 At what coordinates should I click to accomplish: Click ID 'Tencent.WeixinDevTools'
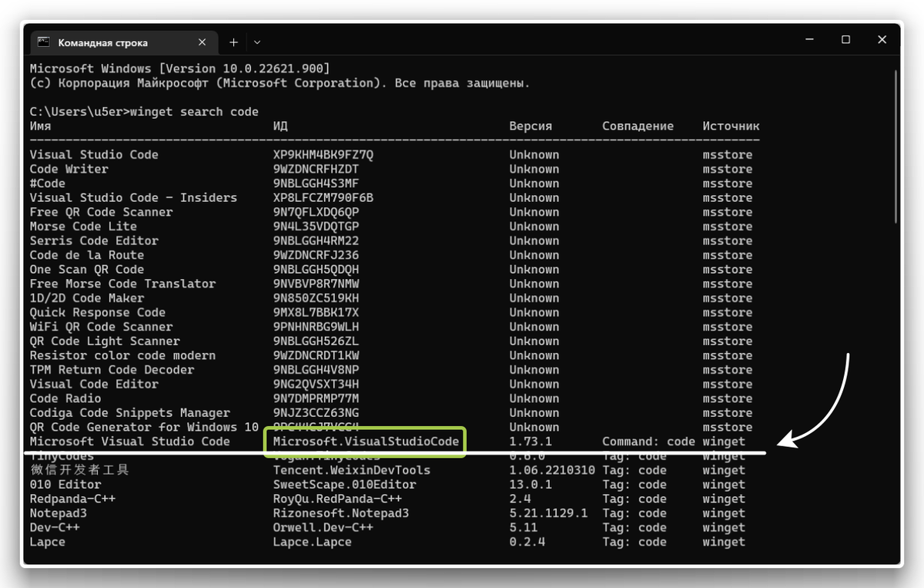(352, 470)
